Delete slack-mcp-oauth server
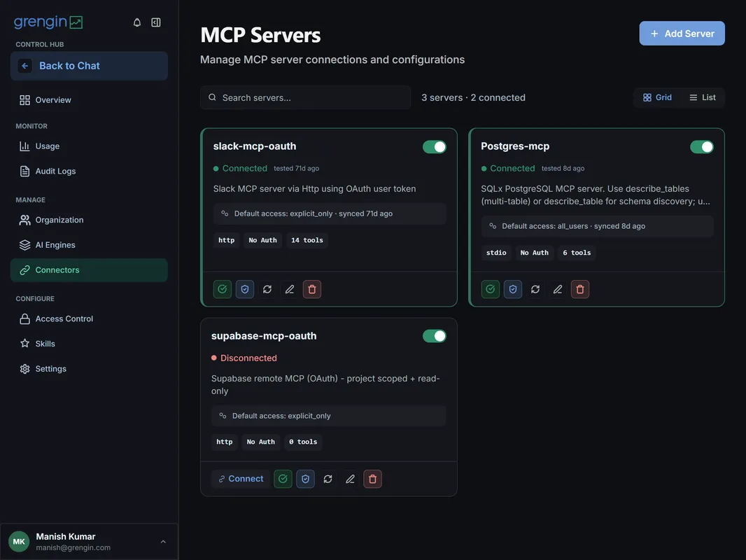The height and width of the screenshot is (560, 746). 311,289
